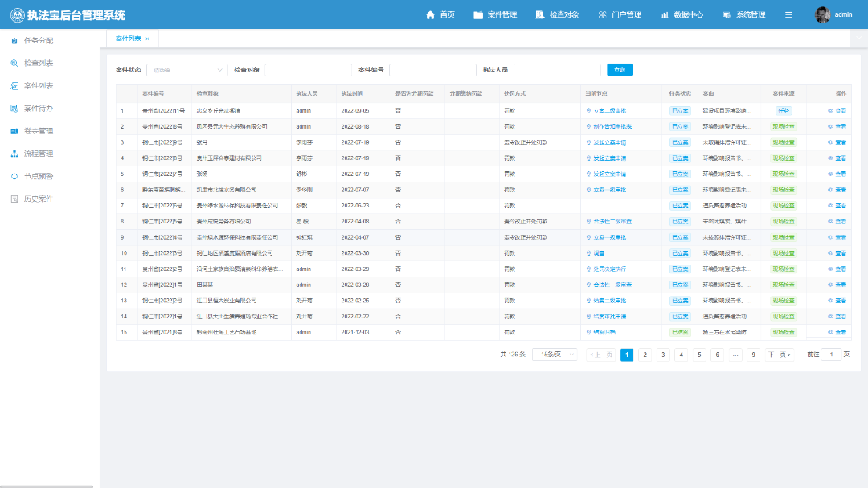Click the pagination ellipsis button
Screen dimensions: 868x488
735,355
